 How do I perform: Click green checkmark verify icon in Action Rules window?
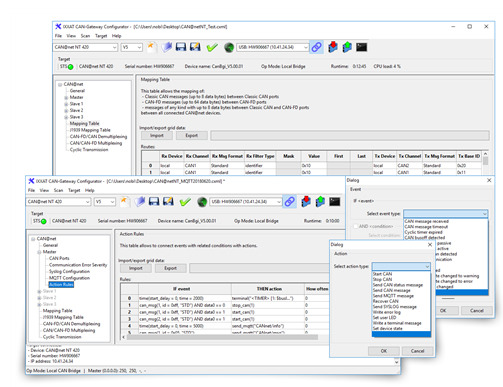(x=185, y=202)
